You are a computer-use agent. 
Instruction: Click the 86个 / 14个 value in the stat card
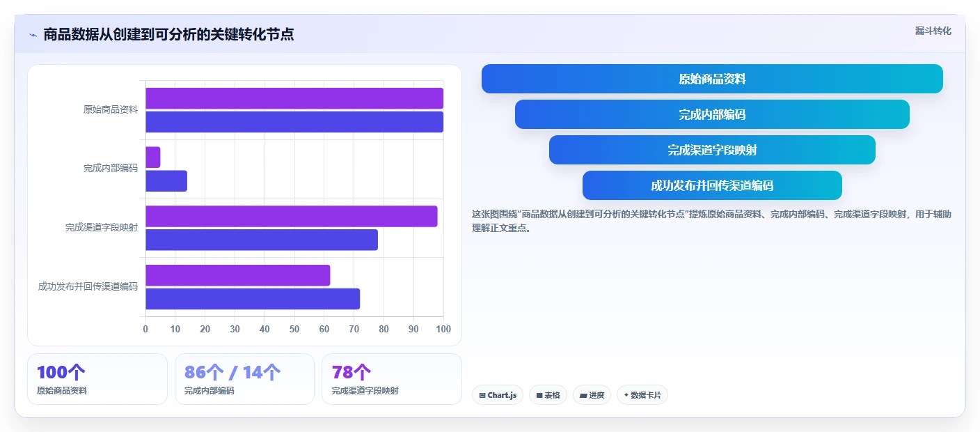232,373
